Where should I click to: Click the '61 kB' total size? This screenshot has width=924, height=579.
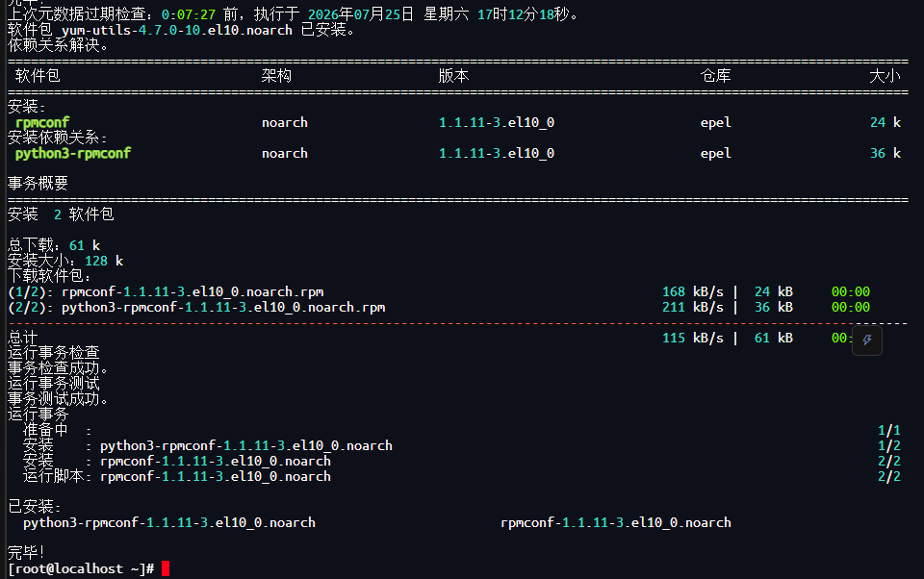[774, 339]
